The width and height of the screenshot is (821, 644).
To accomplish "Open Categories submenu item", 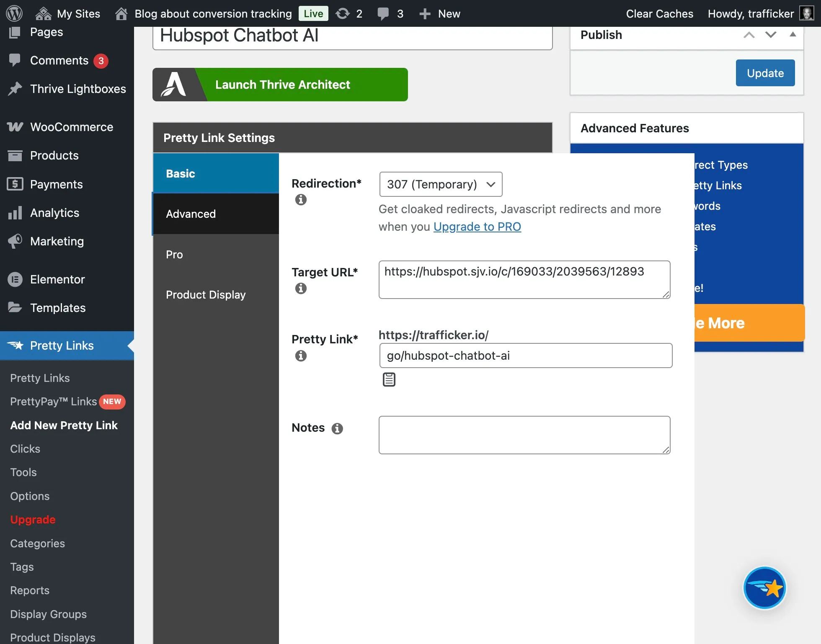I will pyautogui.click(x=37, y=544).
